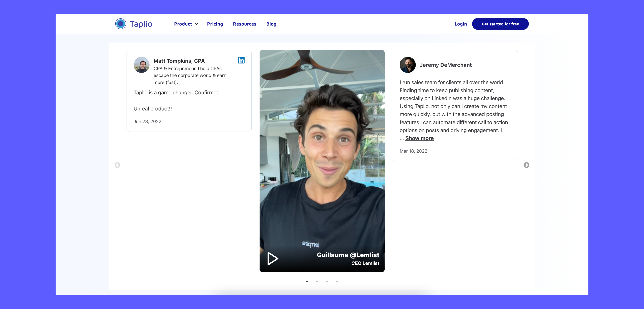The height and width of the screenshot is (309, 644).
Task: Go to previous testimonial with left arrow
Action: 117,165
